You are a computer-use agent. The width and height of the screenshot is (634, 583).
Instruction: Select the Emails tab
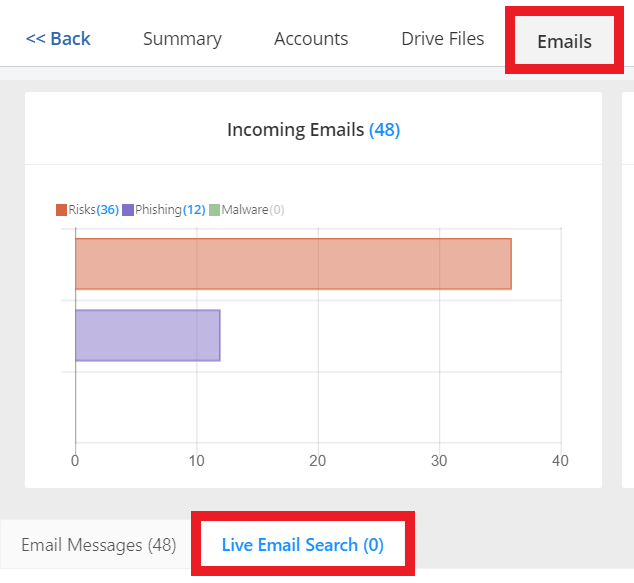click(x=564, y=41)
